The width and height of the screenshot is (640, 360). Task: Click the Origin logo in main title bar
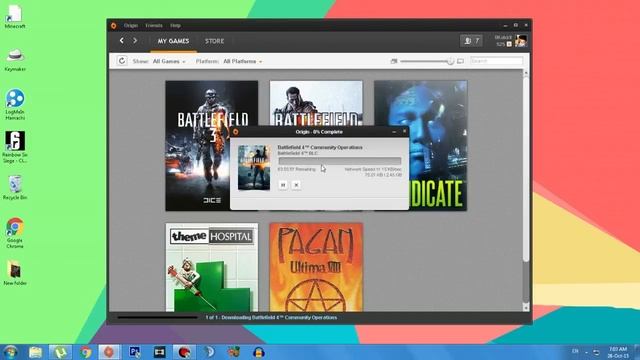[x=113, y=25]
